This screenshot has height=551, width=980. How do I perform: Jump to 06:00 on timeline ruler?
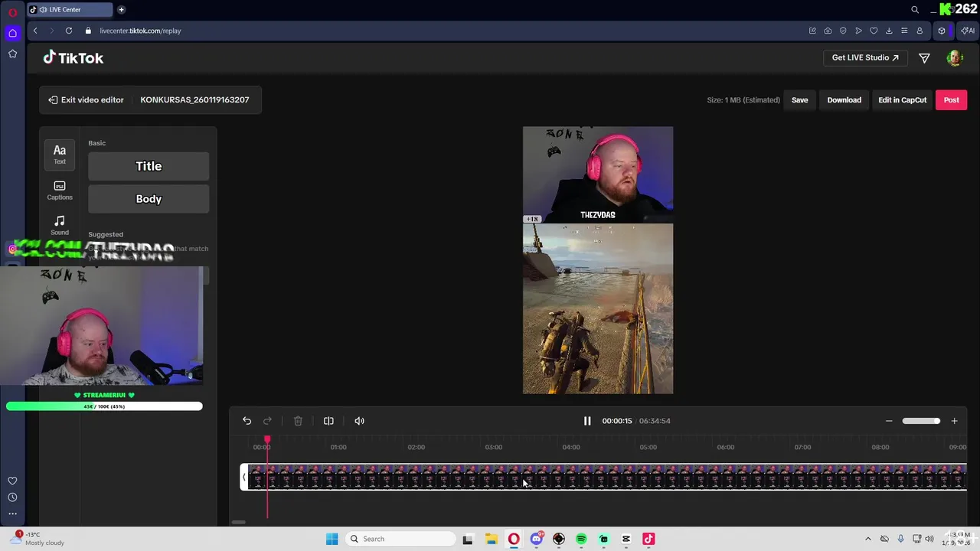(x=725, y=447)
